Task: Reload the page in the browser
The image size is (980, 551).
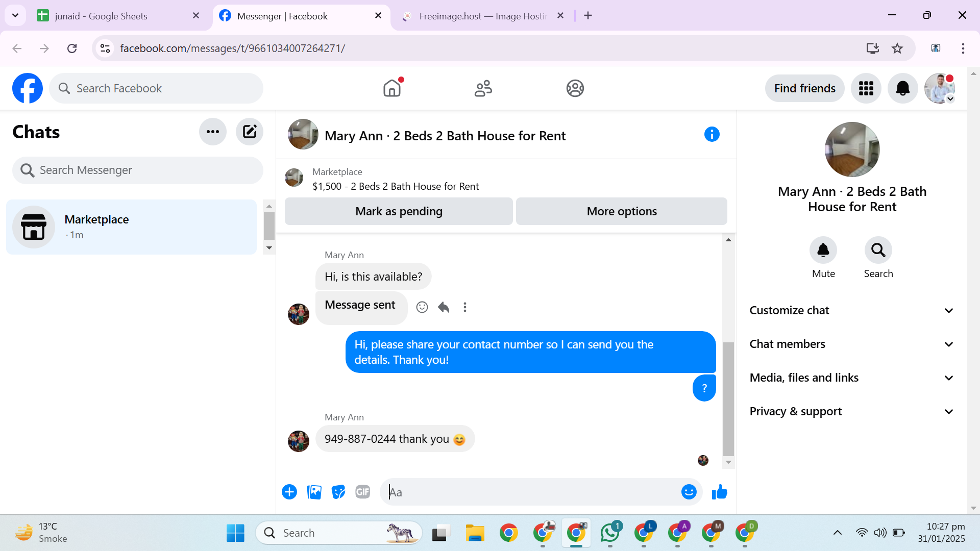Action: (x=72, y=48)
